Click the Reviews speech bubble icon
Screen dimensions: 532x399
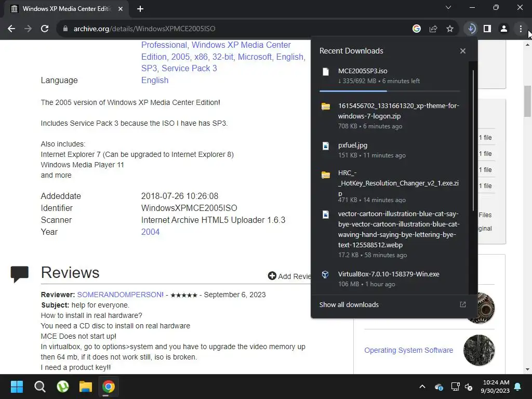click(x=20, y=274)
